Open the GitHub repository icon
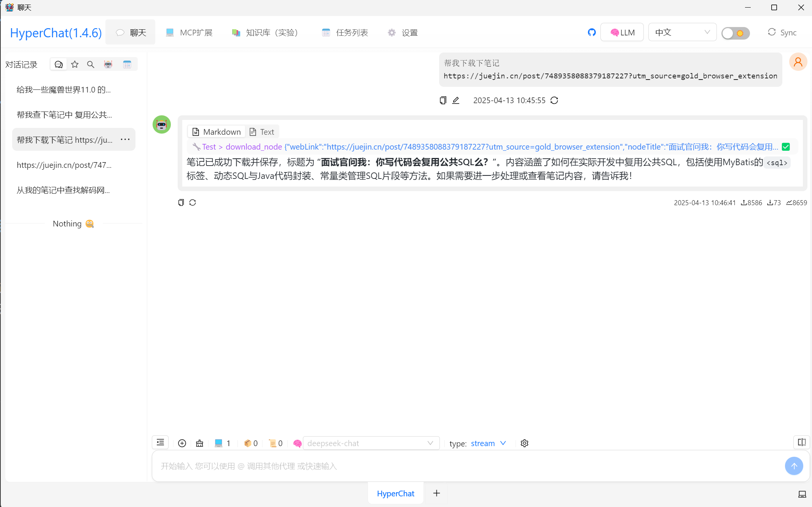The image size is (812, 507). 591,32
